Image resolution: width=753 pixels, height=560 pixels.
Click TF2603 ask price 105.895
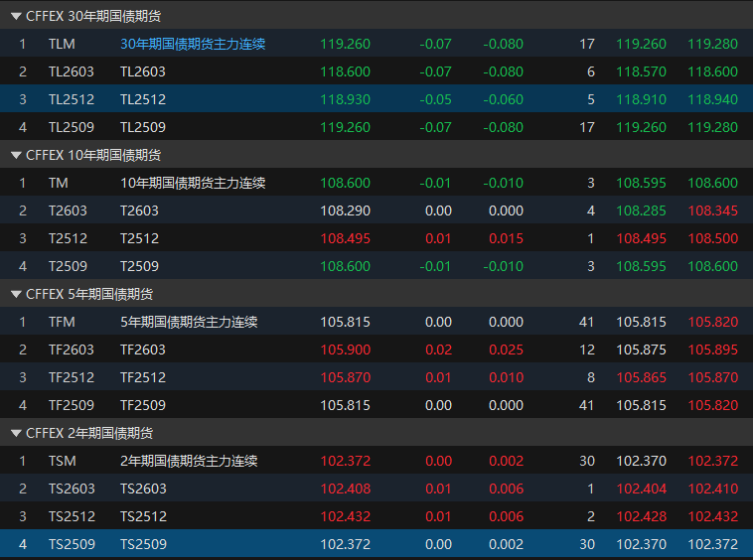tap(712, 350)
